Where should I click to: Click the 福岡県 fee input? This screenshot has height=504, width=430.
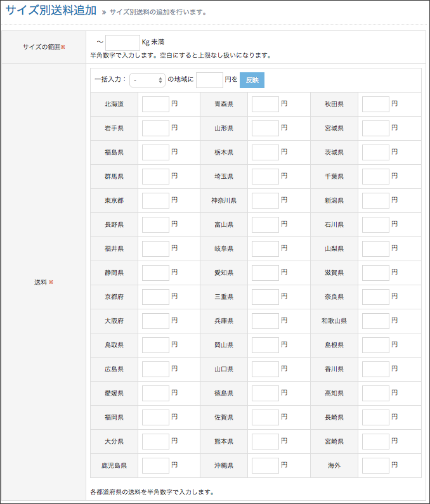[x=155, y=418]
